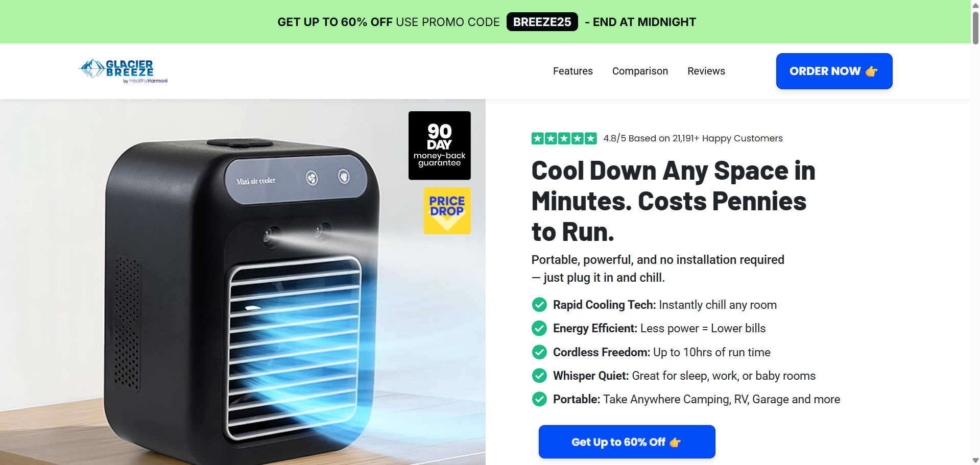Viewport: 980px width, 465px height.
Task: Click the 90 day money-back guarantee badge
Action: tap(439, 145)
